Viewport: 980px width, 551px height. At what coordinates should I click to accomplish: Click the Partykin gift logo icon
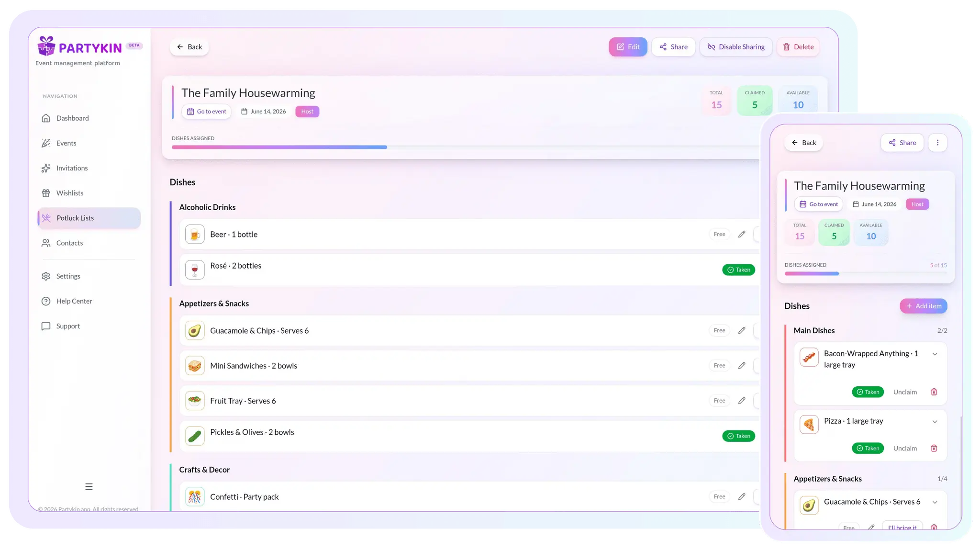click(x=46, y=46)
